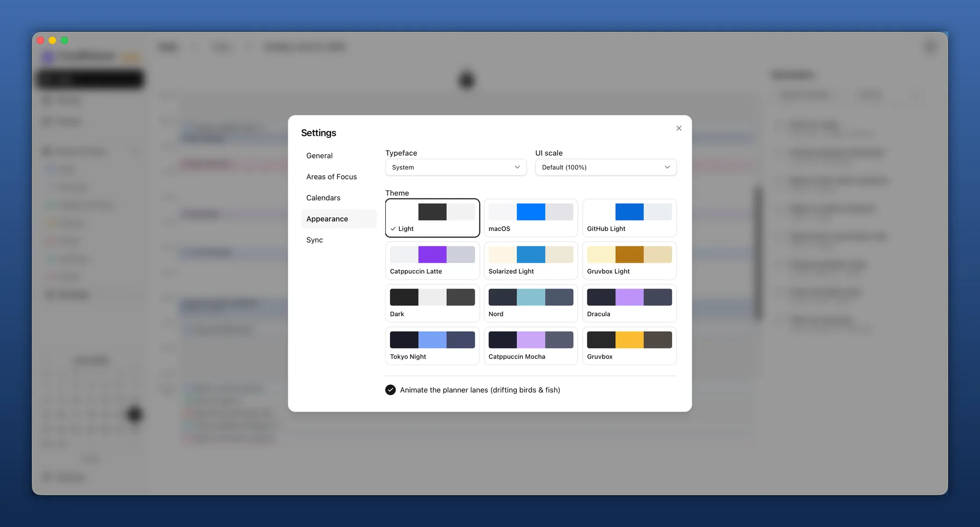Toggle Animate the planner lanes checkbox
Image resolution: width=980 pixels, height=527 pixels.
(391, 390)
